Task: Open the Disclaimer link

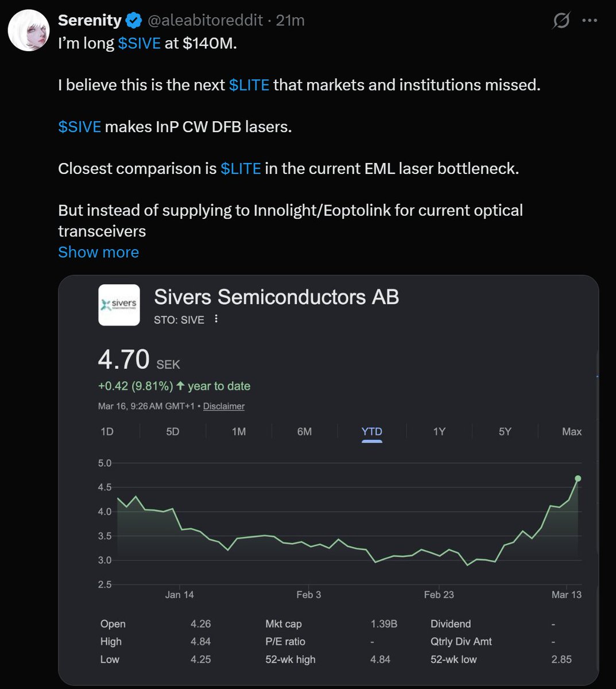Action: point(224,406)
